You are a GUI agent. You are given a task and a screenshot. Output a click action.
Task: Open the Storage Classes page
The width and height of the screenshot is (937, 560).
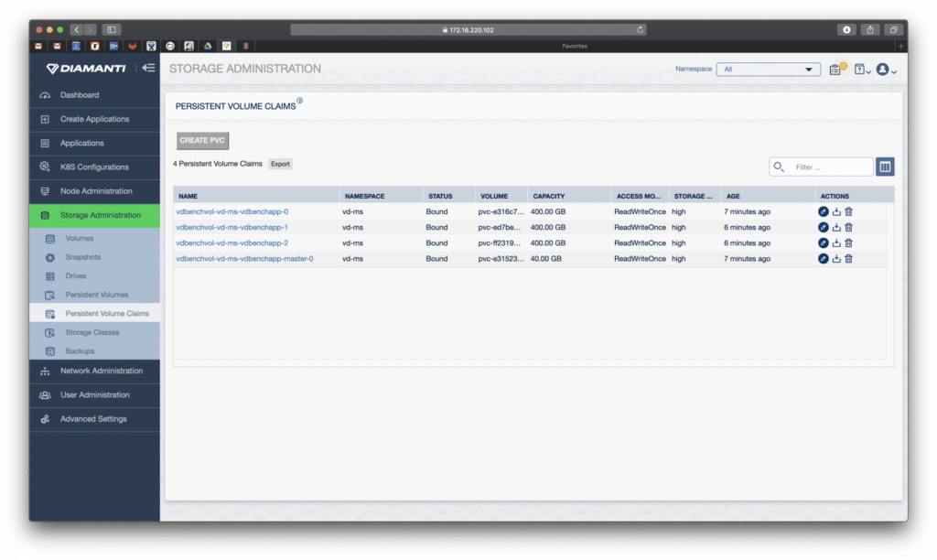pos(94,332)
